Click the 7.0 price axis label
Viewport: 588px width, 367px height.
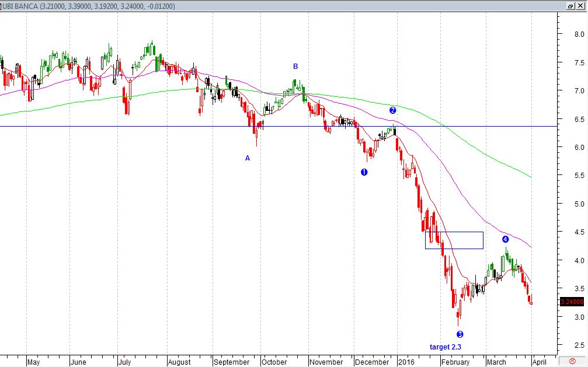pos(579,90)
